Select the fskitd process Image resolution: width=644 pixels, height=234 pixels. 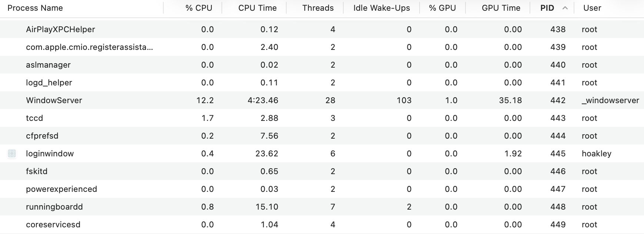(37, 172)
